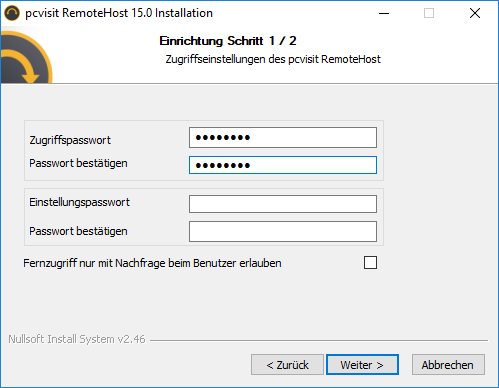Focus the empty Einstellungspasswort field

(x=283, y=204)
